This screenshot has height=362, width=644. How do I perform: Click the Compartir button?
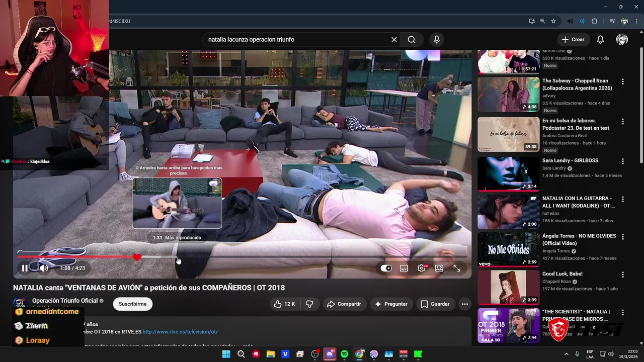(x=344, y=304)
